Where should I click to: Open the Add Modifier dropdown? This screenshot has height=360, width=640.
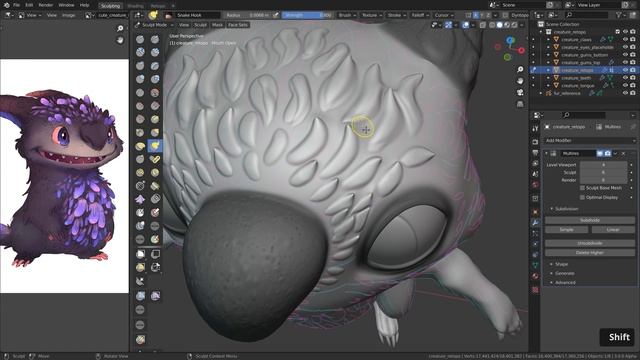click(590, 140)
